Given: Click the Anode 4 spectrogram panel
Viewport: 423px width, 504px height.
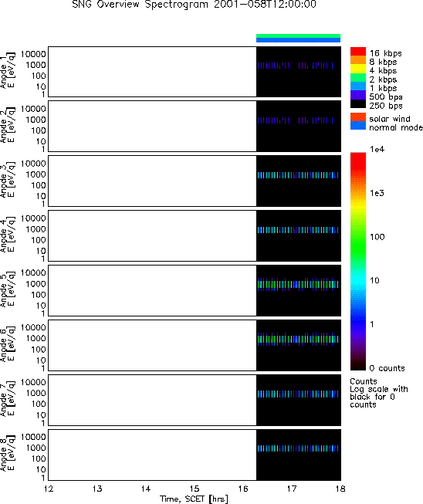Looking at the screenshot, I should [x=195, y=235].
